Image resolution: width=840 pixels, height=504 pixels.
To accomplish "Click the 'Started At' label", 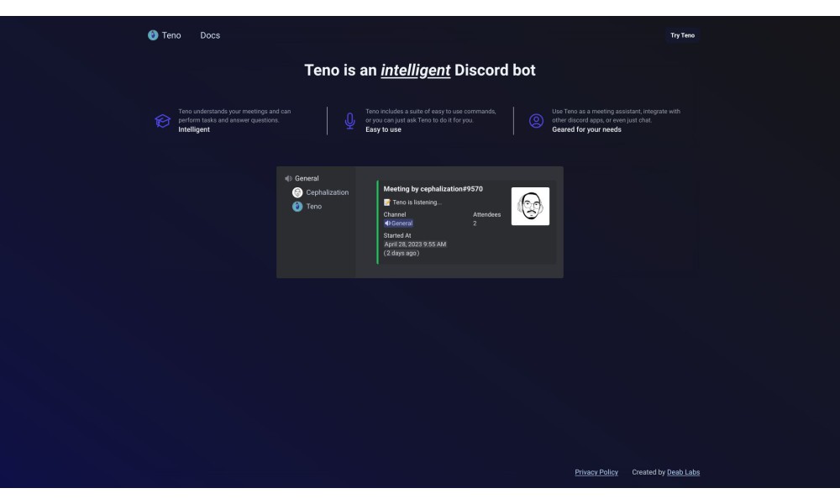I will (397, 236).
